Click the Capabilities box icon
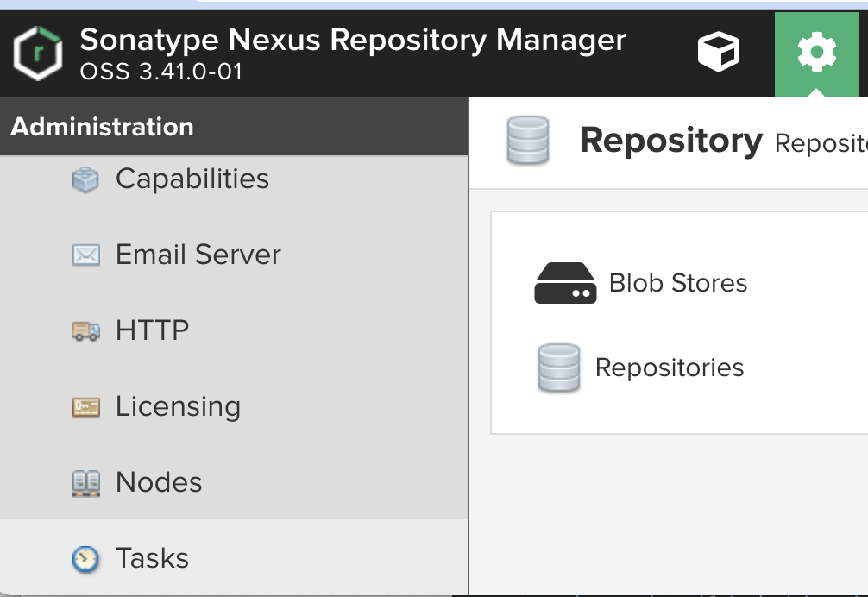Screen dimensions: 868x597 tap(85, 179)
